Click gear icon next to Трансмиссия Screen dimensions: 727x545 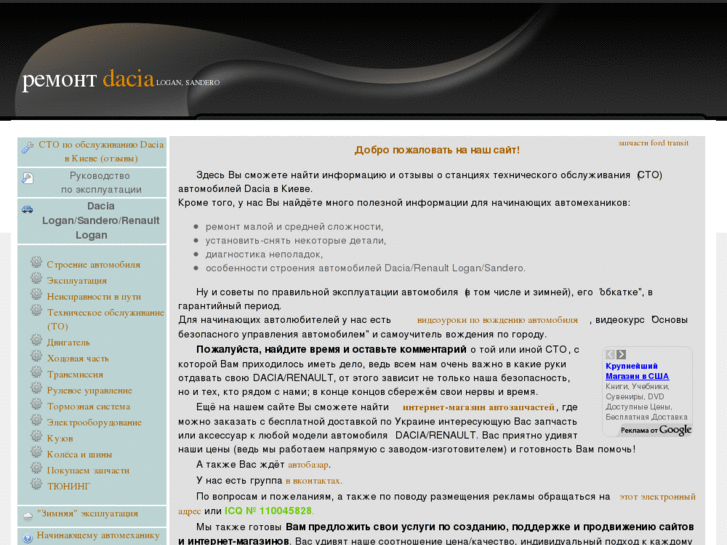pos(36,372)
